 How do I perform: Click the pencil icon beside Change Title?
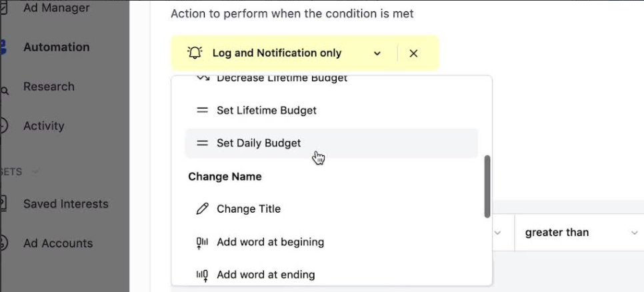(202, 209)
